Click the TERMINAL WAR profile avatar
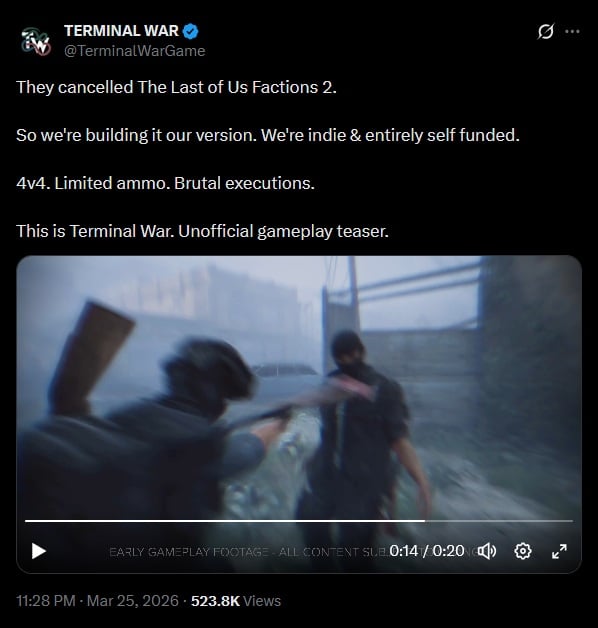Image resolution: width=598 pixels, height=628 pixels. click(x=36, y=40)
